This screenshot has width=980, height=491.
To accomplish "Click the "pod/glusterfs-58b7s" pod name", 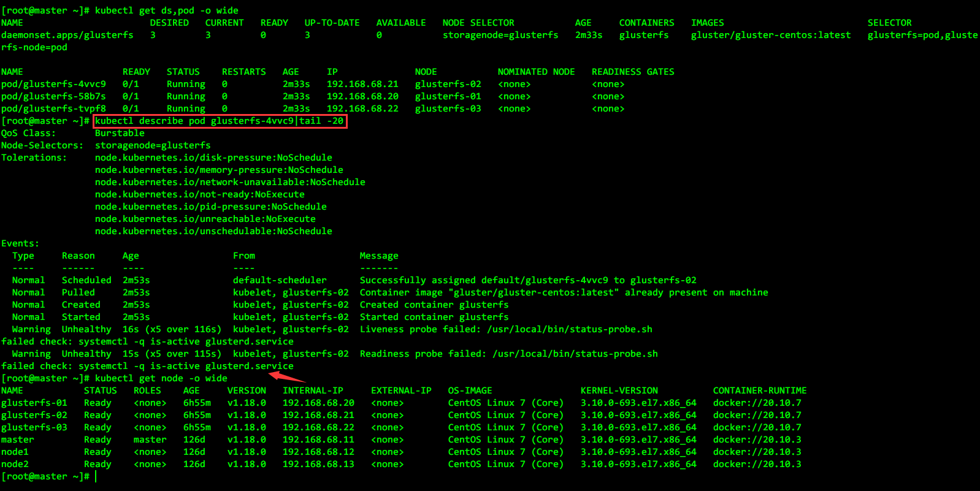I will (53, 96).
